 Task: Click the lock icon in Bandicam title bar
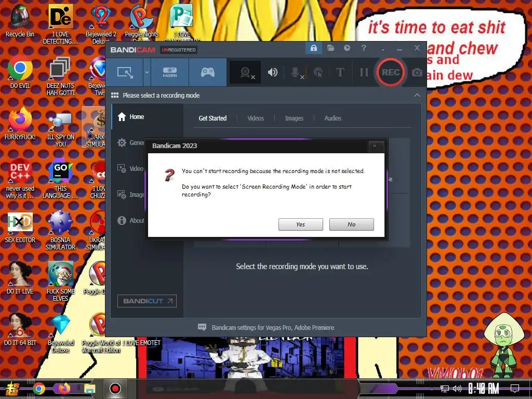(313, 48)
